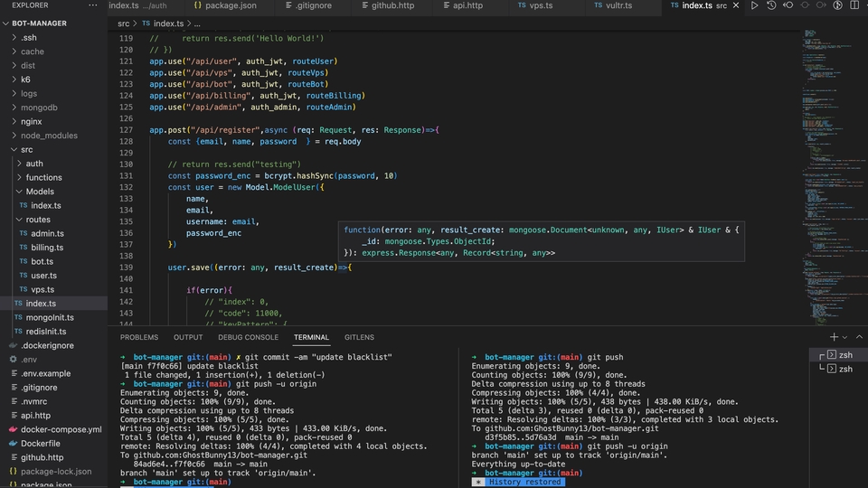Image resolution: width=868 pixels, height=488 pixels.
Task: Open the DEBUG CONSOLE panel tab
Action: click(x=248, y=337)
